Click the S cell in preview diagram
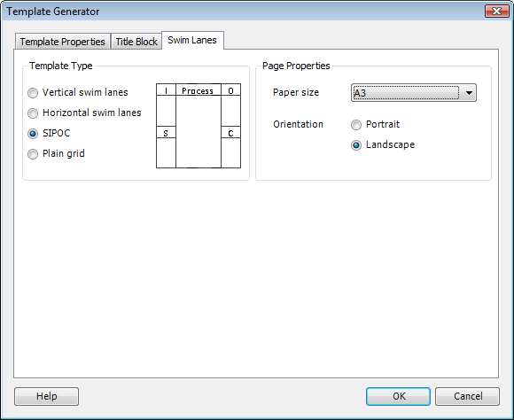The width and height of the screenshot is (514, 420). point(166,133)
